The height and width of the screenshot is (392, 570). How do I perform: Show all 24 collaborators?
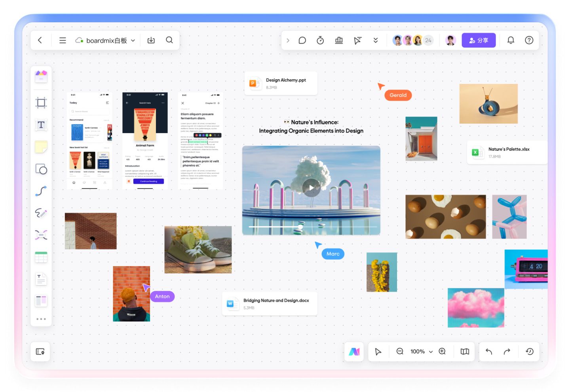(x=428, y=40)
